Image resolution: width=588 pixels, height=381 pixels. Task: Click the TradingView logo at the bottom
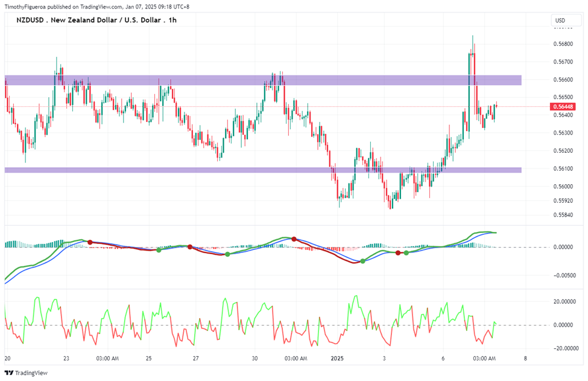pyautogui.click(x=27, y=373)
